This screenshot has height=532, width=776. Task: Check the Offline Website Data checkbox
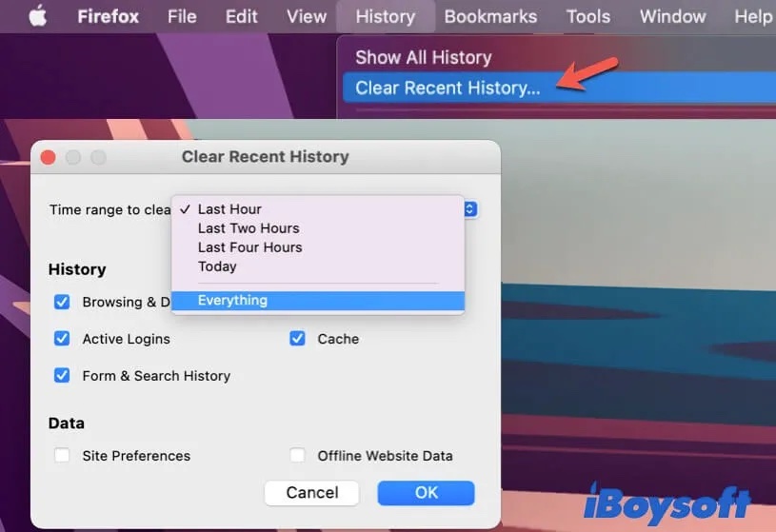click(x=298, y=456)
